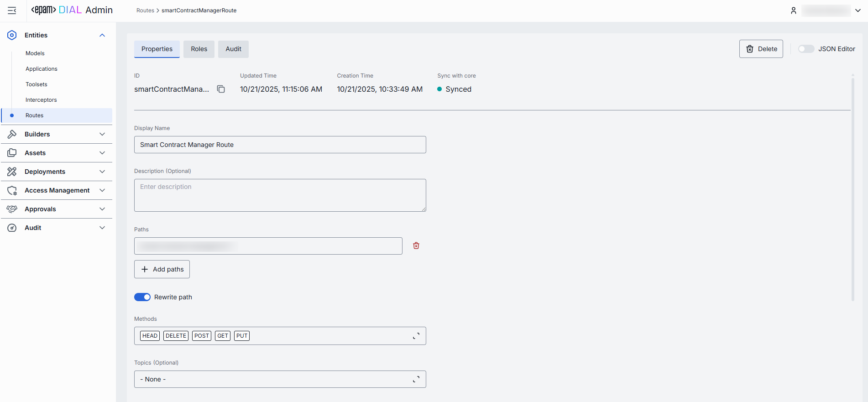Open the Audit tab
The image size is (868, 402).
233,49
